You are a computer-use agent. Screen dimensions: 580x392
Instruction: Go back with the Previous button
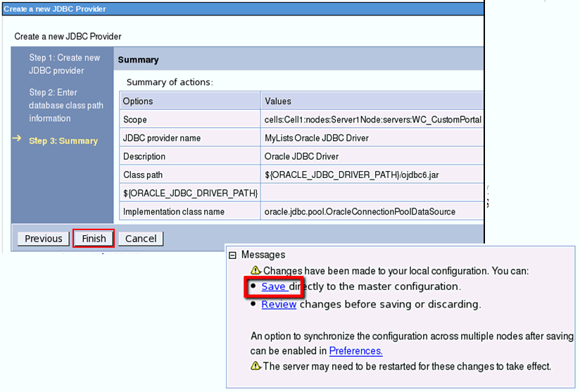pyautogui.click(x=44, y=239)
